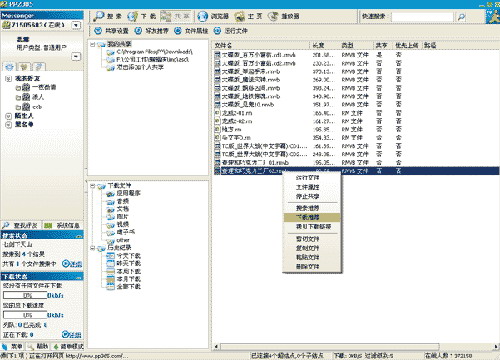Sort by the 长度 size column header
The height and width of the screenshot is (360, 500).
pos(324,45)
